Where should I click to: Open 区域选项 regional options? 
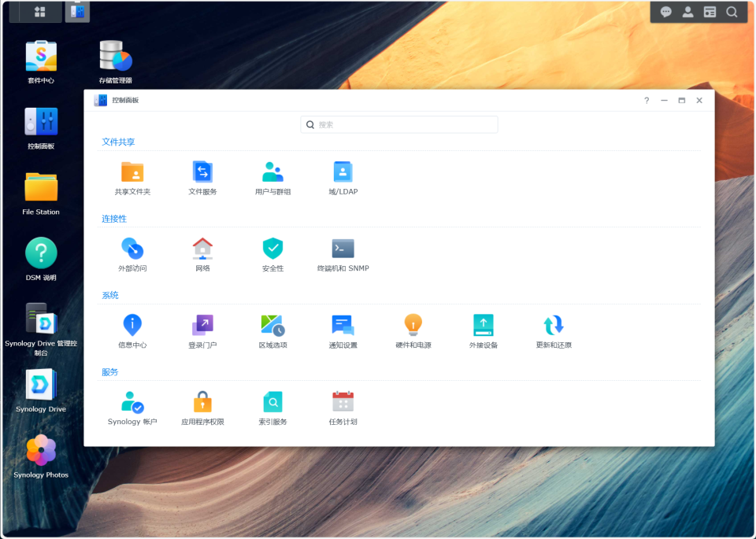coord(273,330)
